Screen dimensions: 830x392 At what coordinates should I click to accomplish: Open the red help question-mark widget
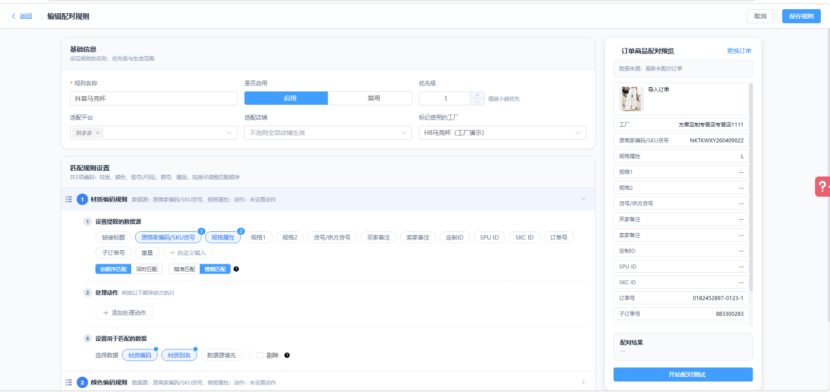click(x=822, y=186)
